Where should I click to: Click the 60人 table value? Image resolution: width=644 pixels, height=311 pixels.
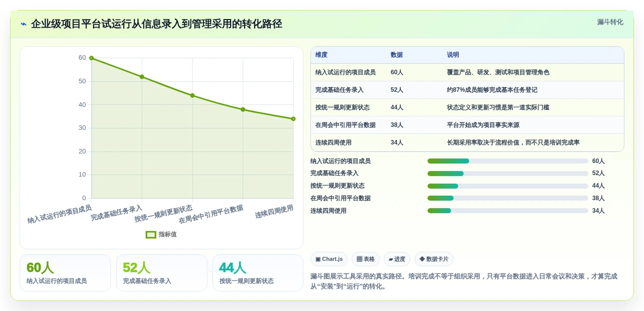click(x=397, y=72)
